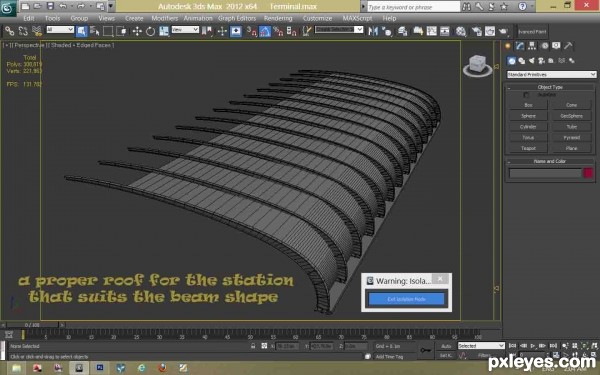
Task: Open the Render Setup icon
Action: [x=476, y=31]
